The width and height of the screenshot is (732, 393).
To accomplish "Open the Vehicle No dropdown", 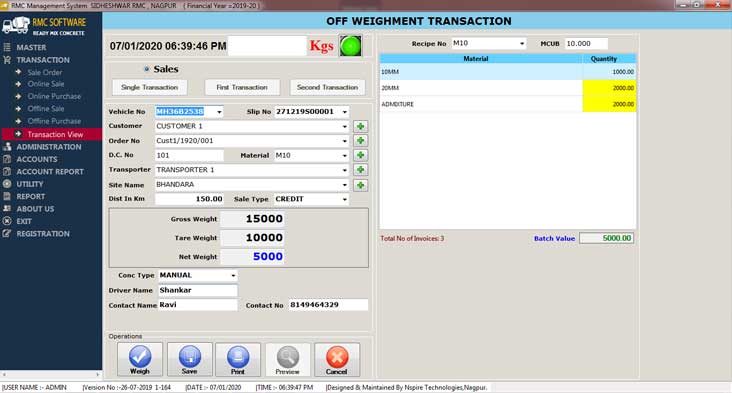I will point(219,112).
